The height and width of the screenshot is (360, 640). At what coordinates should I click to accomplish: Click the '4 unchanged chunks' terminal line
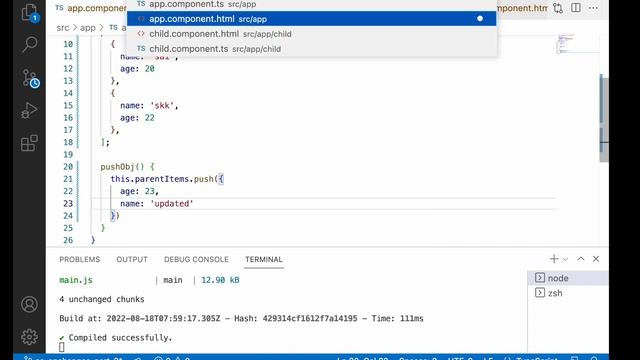tap(102, 300)
